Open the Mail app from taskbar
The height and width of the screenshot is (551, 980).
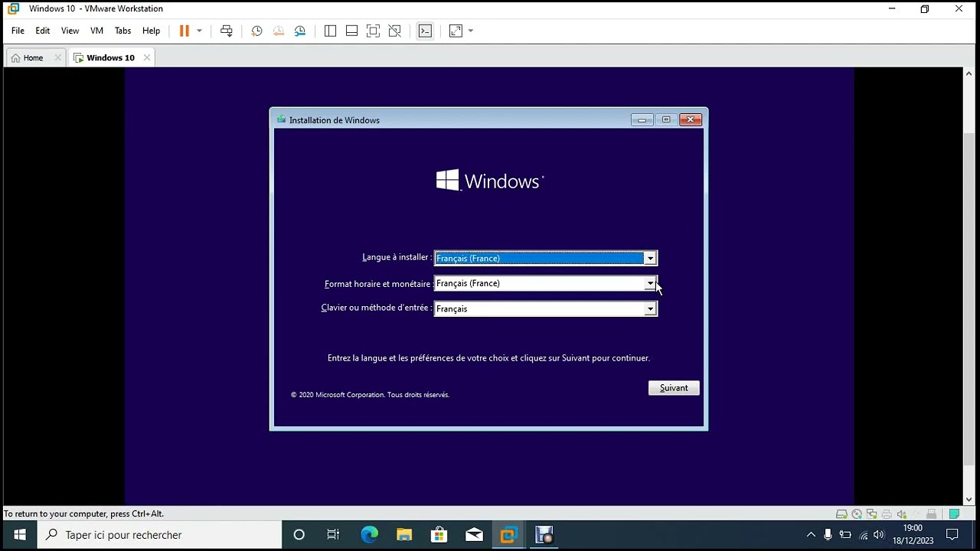click(474, 535)
